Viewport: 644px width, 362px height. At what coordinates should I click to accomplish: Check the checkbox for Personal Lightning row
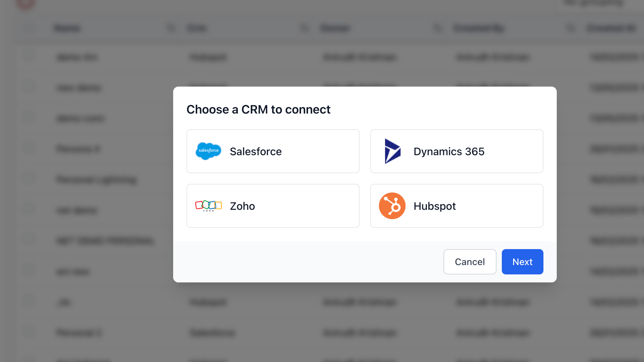click(x=29, y=179)
